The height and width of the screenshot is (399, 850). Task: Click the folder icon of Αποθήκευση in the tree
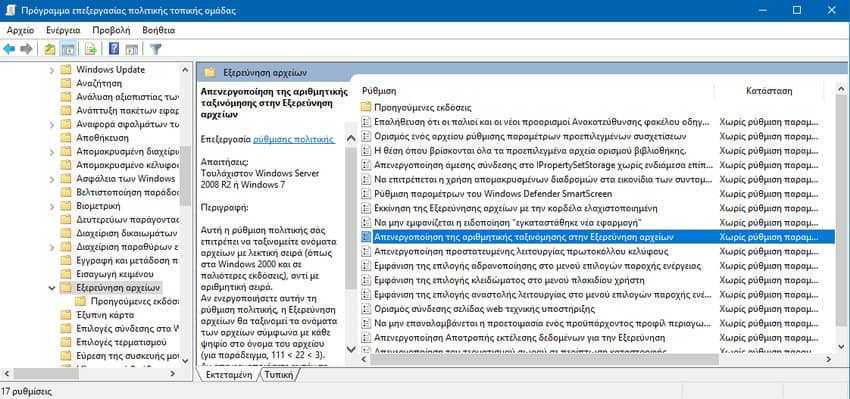[66, 138]
